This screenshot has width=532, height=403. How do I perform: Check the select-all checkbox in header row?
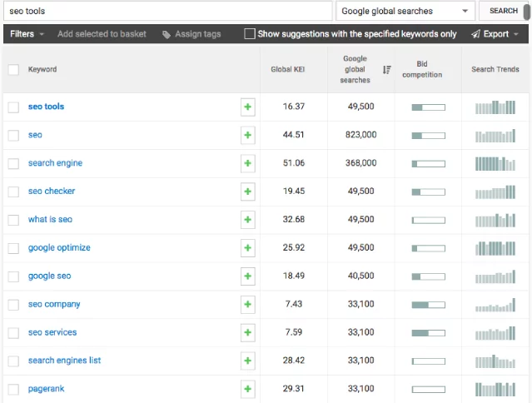click(x=13, y=69)
